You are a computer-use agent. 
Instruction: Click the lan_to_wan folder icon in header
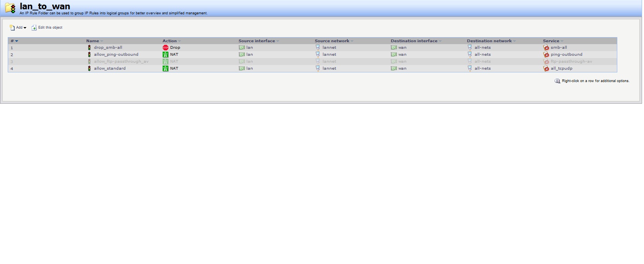point(10,8)
